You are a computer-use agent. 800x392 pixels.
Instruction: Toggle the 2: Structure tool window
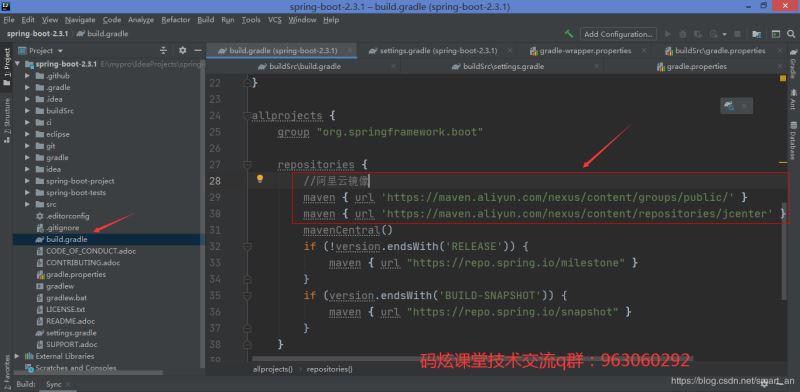pyautogui.click(x=7, y=120)
